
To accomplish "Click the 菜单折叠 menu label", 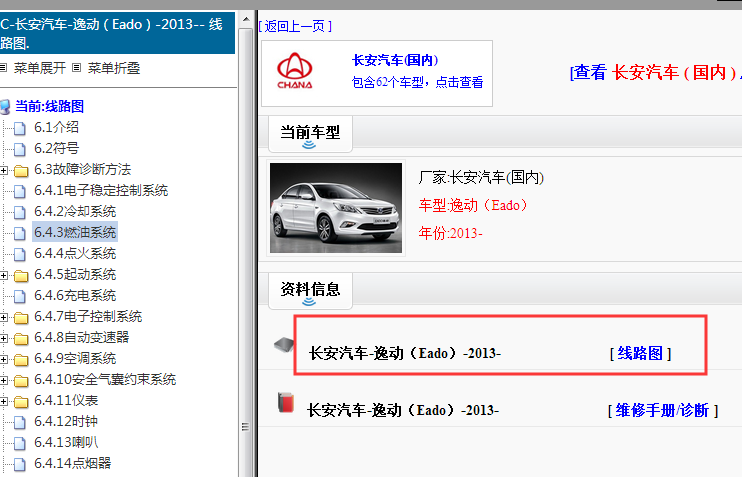I will point(114,68).
